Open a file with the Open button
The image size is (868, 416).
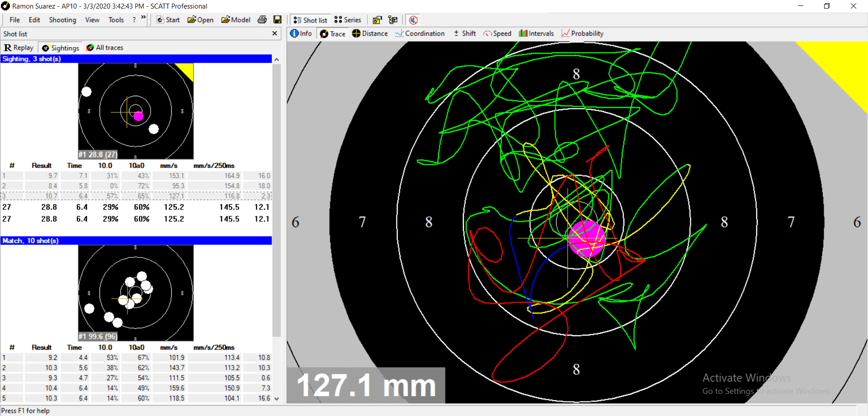[x=200, y=20]
